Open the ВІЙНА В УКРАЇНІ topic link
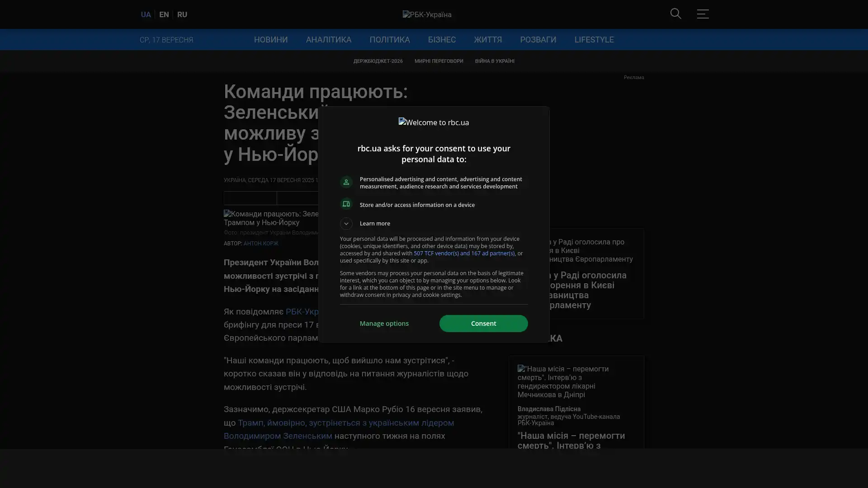 [494, 61]
